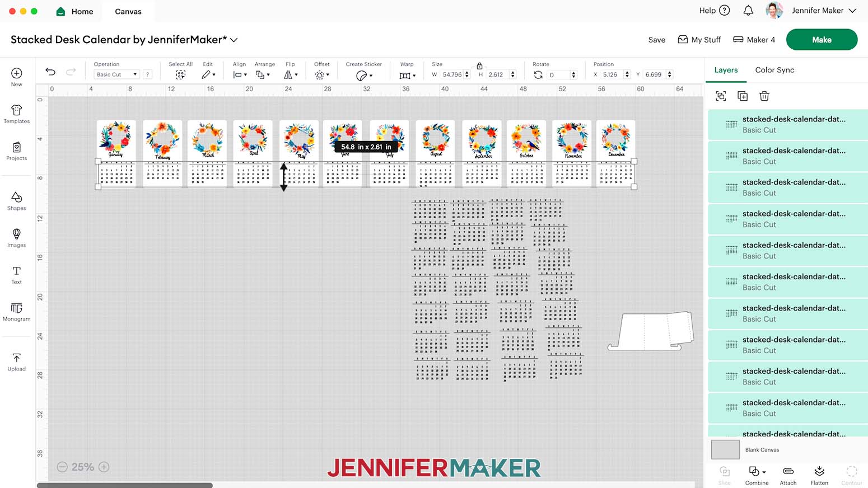Select the December calendar card
The width and height of the screenshot is (868, 488).
click(615, 153)
